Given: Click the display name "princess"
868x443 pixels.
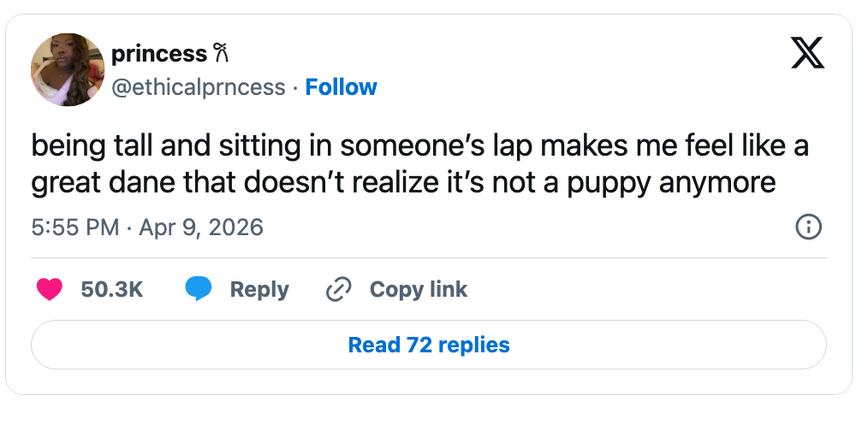Looking at the screenshot, I should coord(159,55).
